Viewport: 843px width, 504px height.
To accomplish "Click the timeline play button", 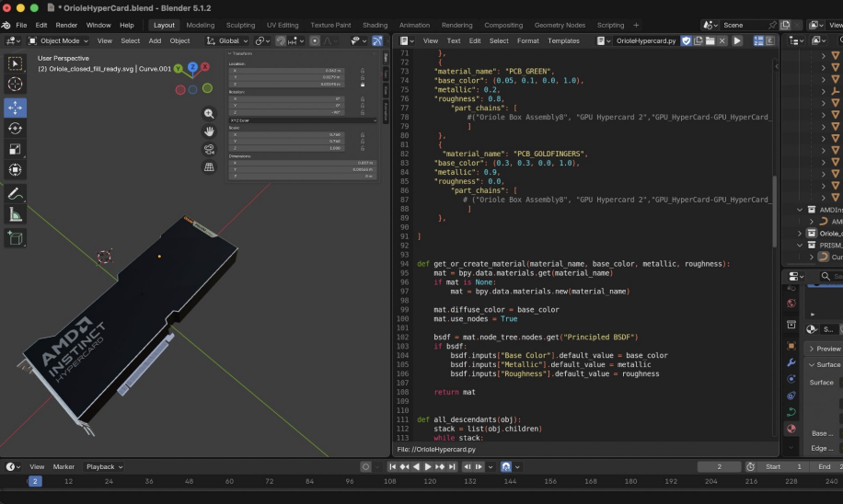I will 428,467.
